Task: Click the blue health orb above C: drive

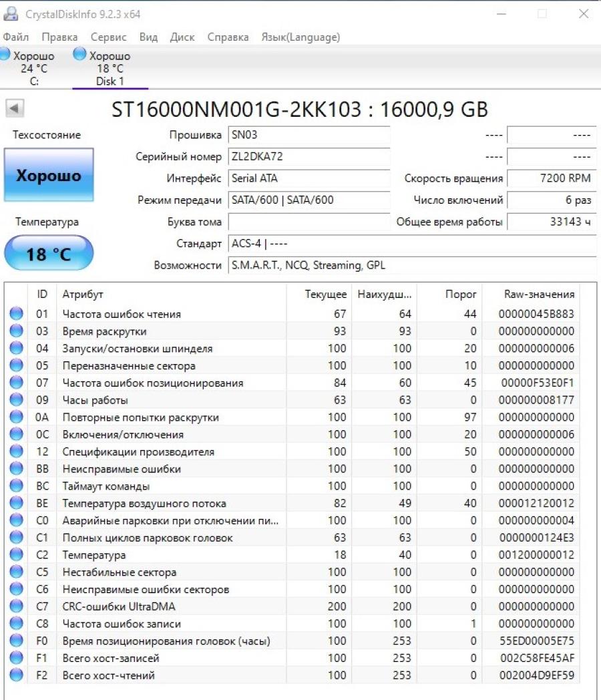Action: [5, 54]
